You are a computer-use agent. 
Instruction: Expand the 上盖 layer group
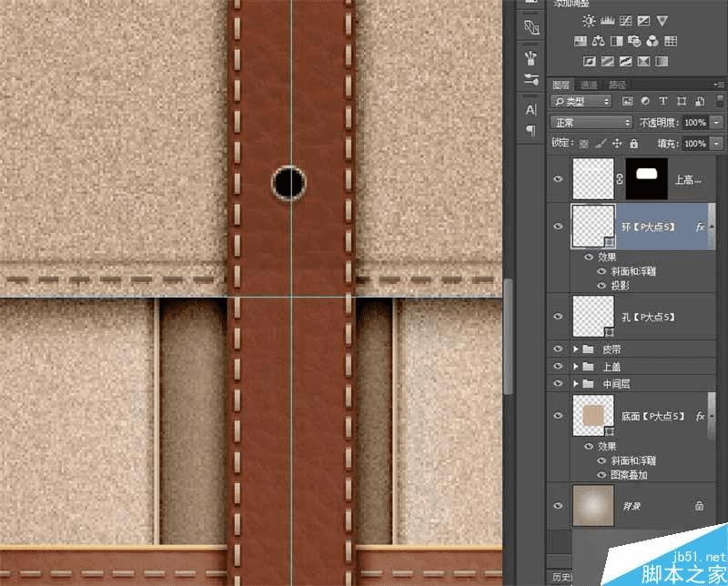575,367
